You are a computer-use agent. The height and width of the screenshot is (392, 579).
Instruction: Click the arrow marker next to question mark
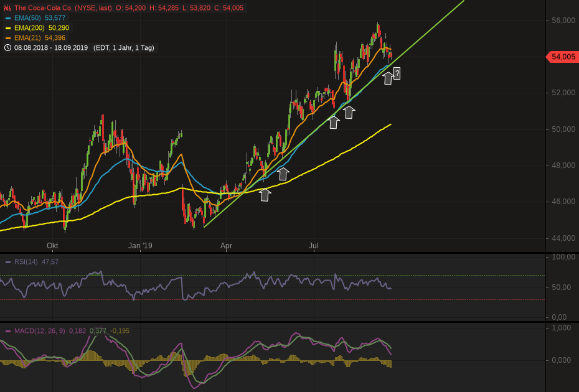pyautogui.click(x=388, y=78)
